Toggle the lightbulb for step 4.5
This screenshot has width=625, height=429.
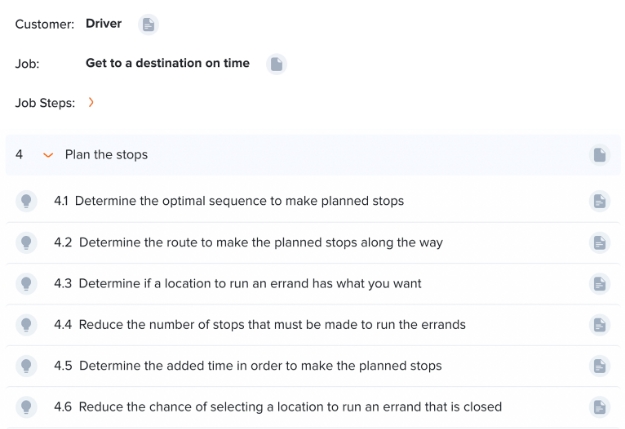[26, 366]
